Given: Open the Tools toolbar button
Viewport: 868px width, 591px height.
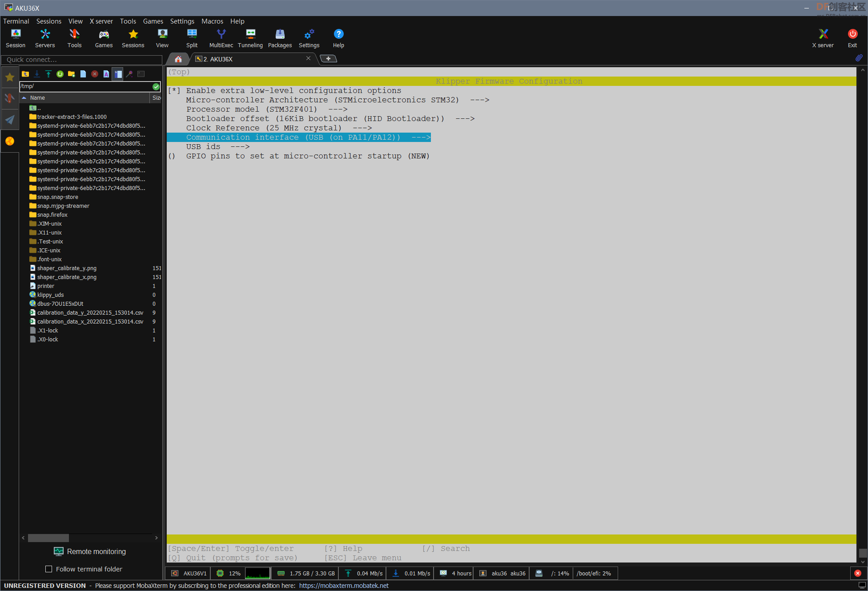Looking at the screenshot, I should click(x=74, y=38).
